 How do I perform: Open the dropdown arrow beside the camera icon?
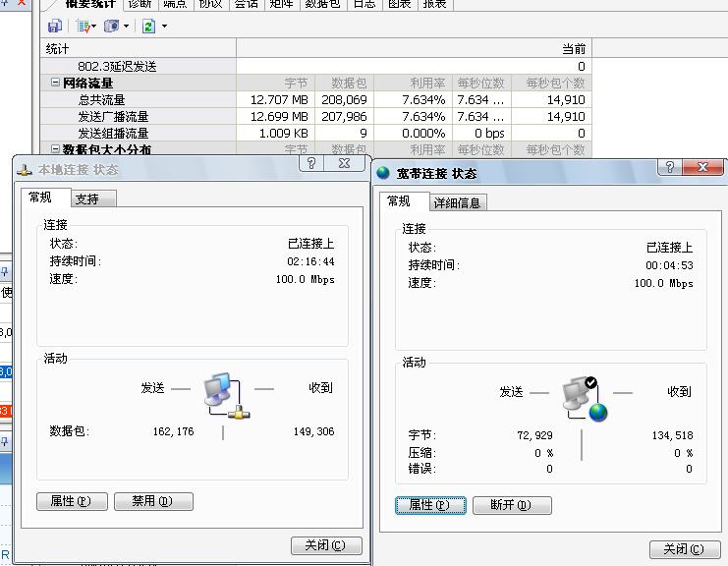126,26
